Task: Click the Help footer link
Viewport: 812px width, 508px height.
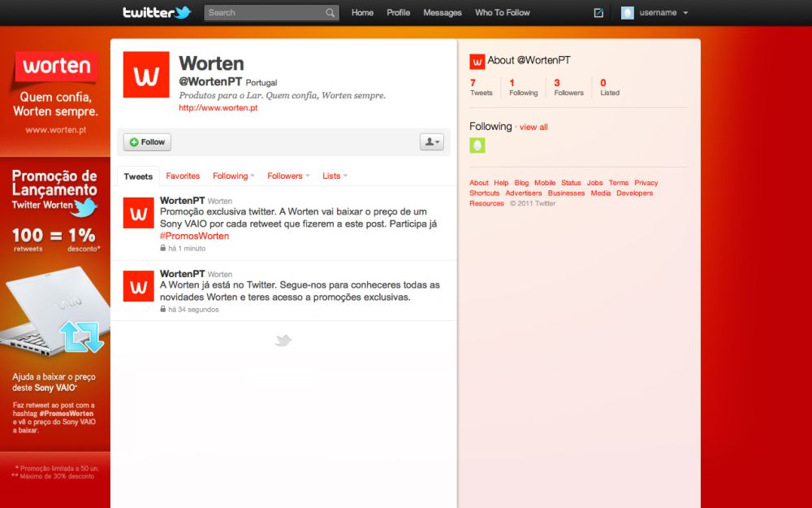Action: tap(501, 182)
